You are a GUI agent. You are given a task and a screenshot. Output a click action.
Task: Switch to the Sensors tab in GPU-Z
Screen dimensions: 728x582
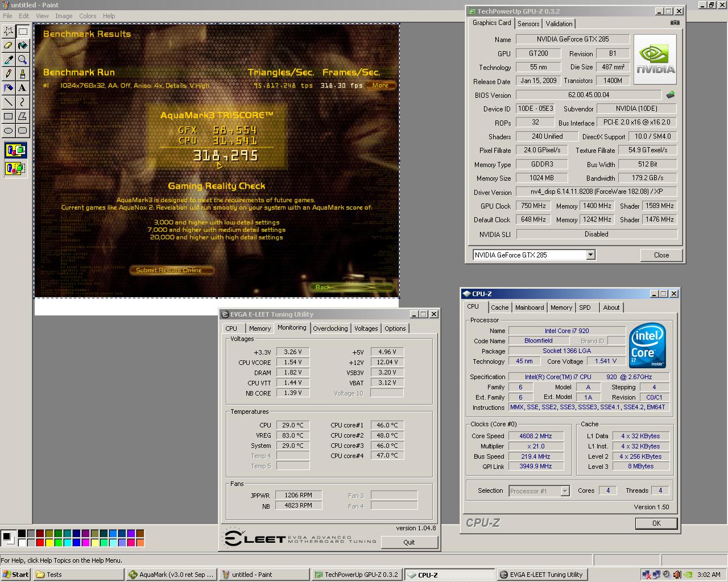coord(528,24)
